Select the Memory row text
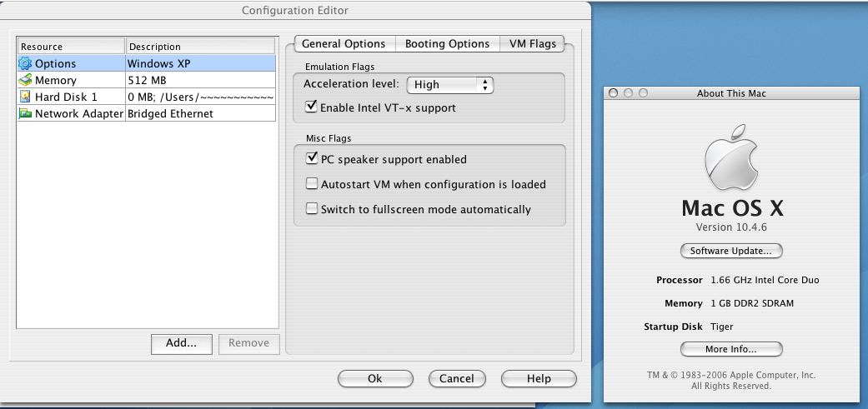This screenshot has width=868, height=409. click(x=55, y=80)
